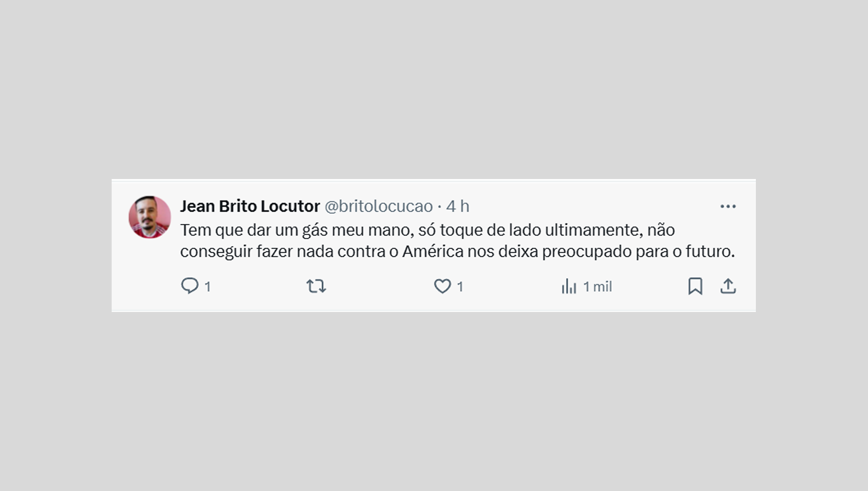The image size is (868, 491).
Task: Expand tweet actions via the ellipsis
Action: point(728,206)
